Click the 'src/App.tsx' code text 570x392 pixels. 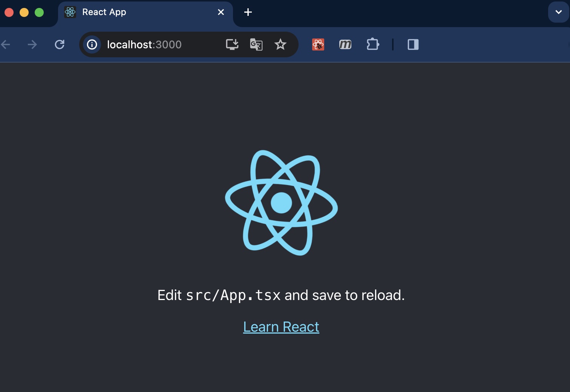click(233, 295)
